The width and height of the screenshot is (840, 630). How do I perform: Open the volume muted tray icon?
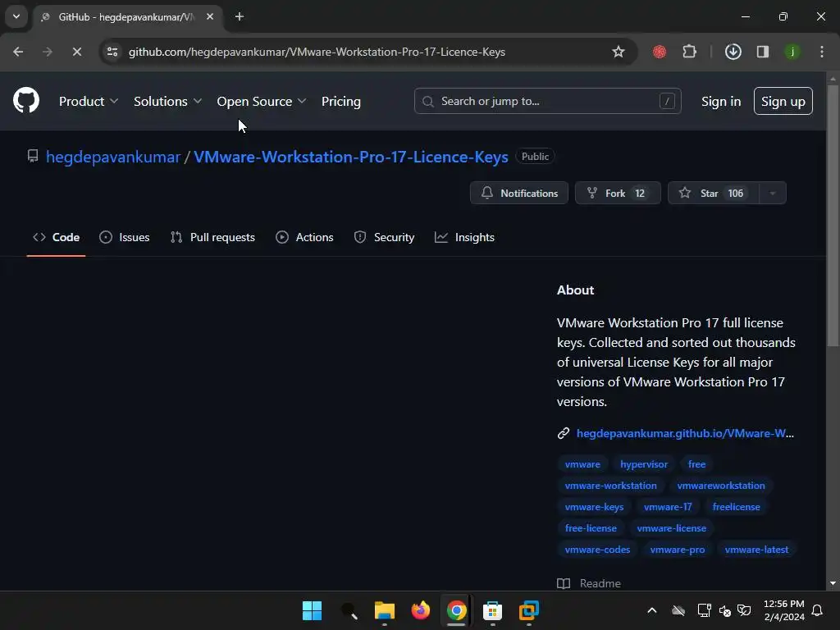coord(724,610)
